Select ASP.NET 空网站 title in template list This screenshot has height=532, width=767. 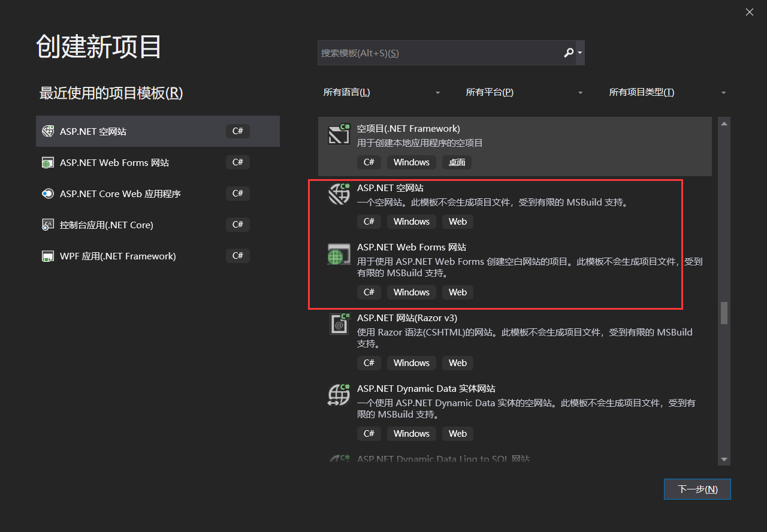390,188
